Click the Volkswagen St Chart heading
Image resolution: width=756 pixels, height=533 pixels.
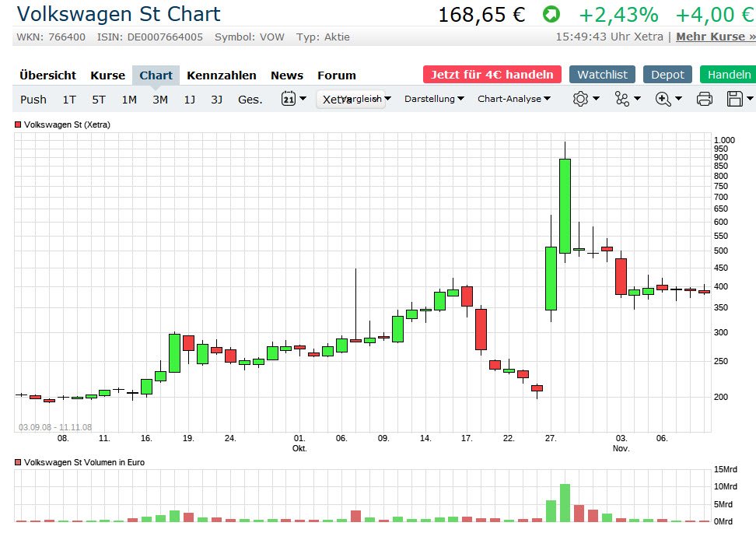[118, 14]
